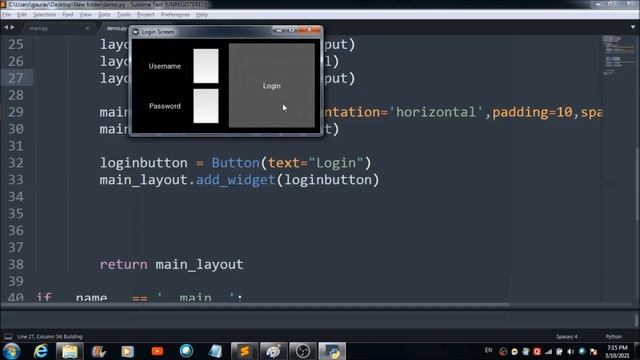The height and width of the screenshot is (360, 640).
Task: Open the clock showing 7:15 PM
Action: 617,351
